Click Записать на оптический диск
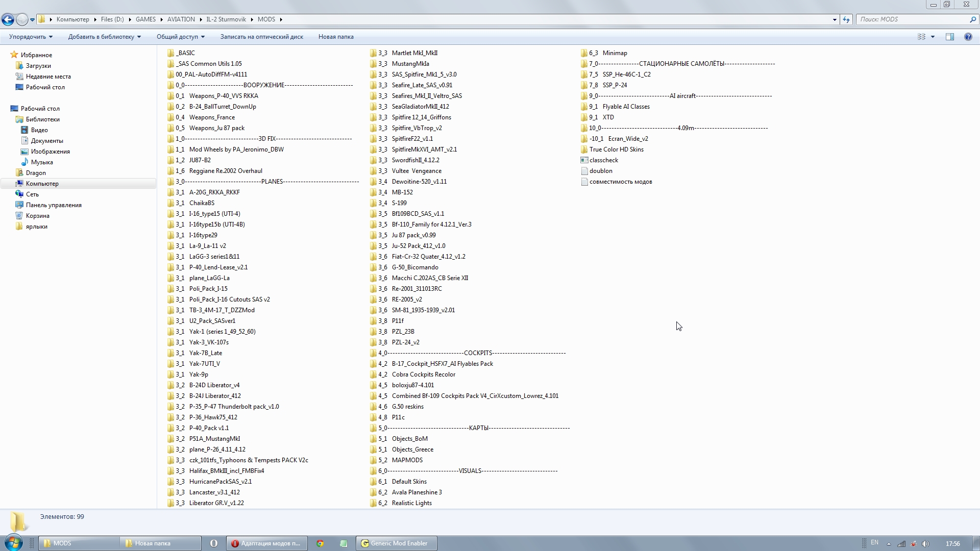Viewport: 980px width, 551px height. [261, 37]
